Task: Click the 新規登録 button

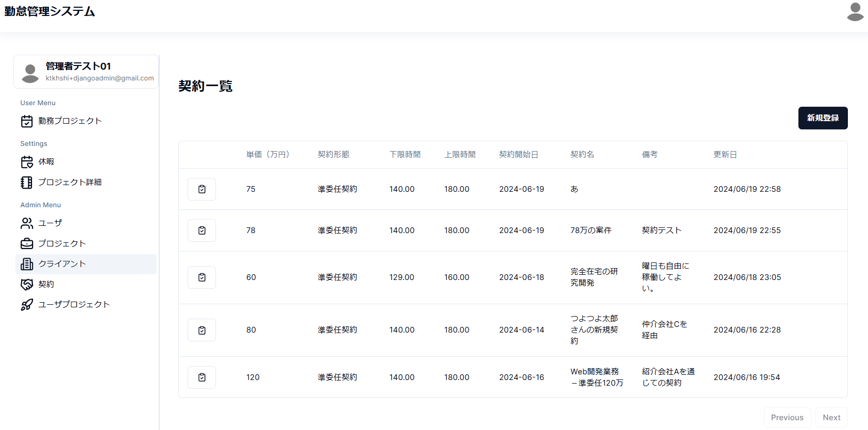Action: [x=823, y=118]
